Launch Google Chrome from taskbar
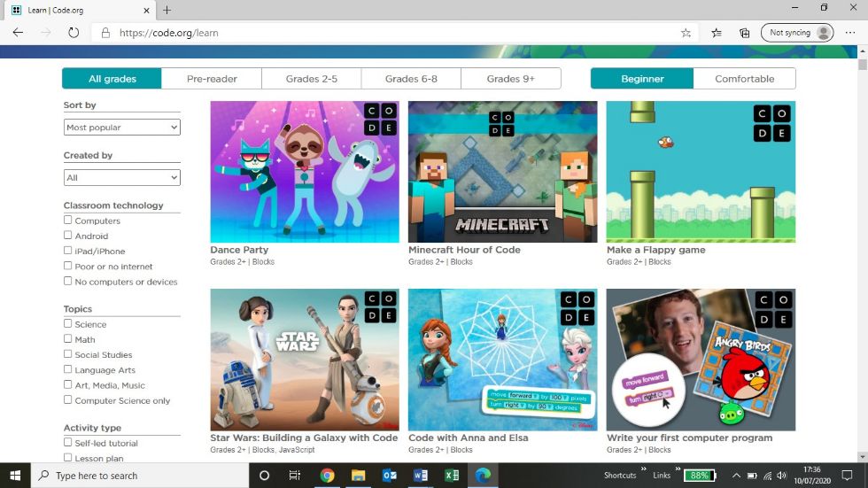Screen dimensions: 868x488 click(x=327, y=476)
